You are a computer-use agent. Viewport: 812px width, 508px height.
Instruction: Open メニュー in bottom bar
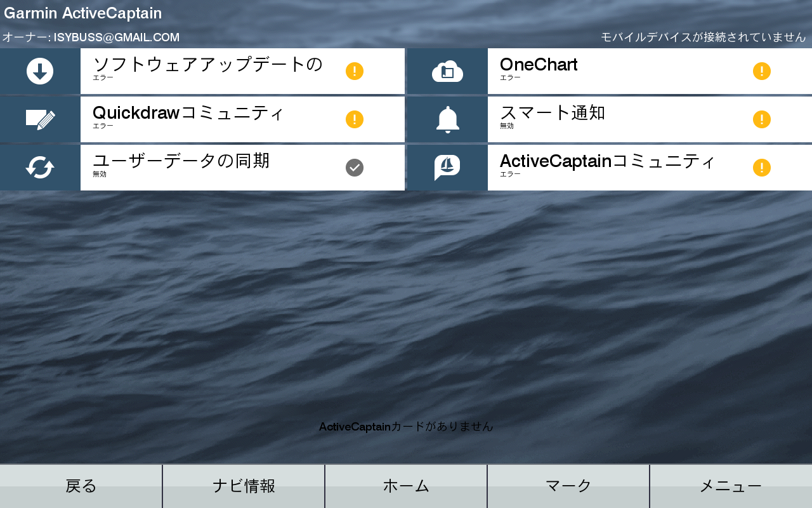(731, 486)
